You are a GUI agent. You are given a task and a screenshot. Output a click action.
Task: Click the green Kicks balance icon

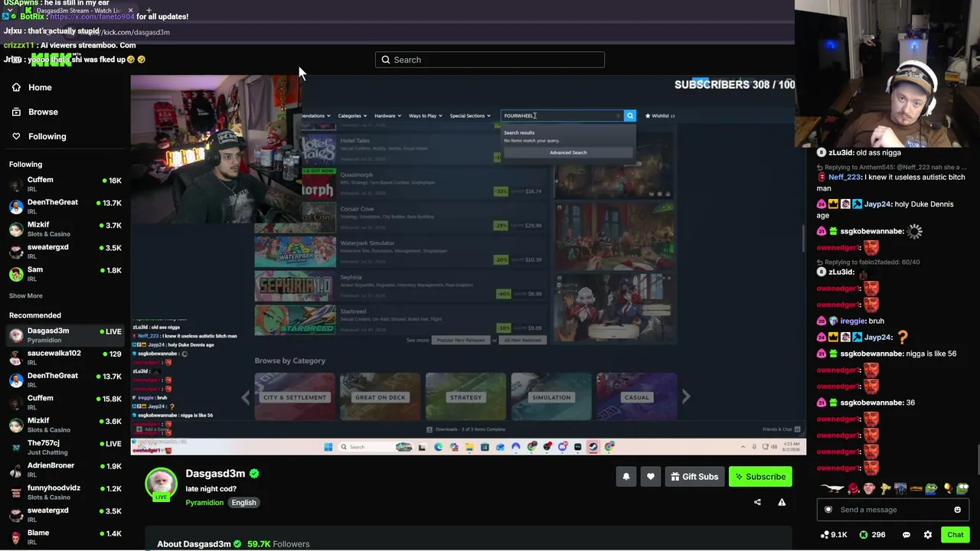point(864,535)
